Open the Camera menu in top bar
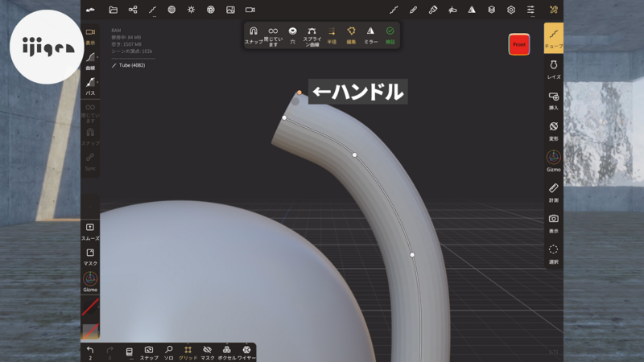The width and height of the screenshot is (644, 362). [x=250, y=10]
